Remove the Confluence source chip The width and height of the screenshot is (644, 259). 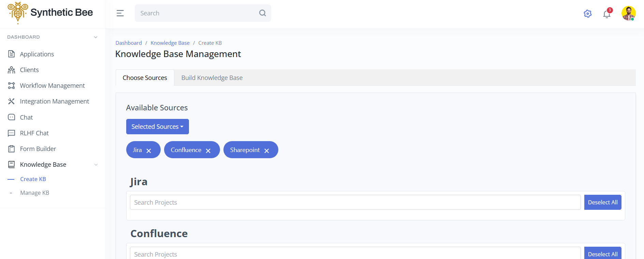(208, 151)
